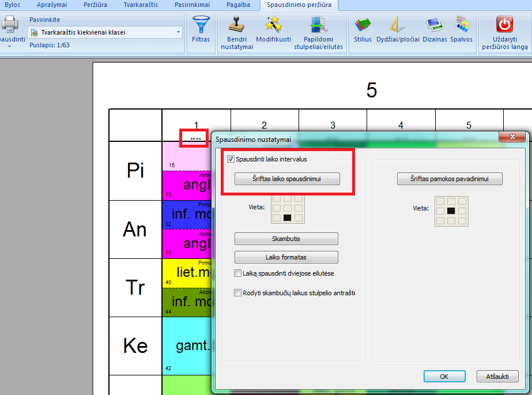Click the Laiko formatas button
This screenshot has width=532, height=395.
(x=286, y=257)
